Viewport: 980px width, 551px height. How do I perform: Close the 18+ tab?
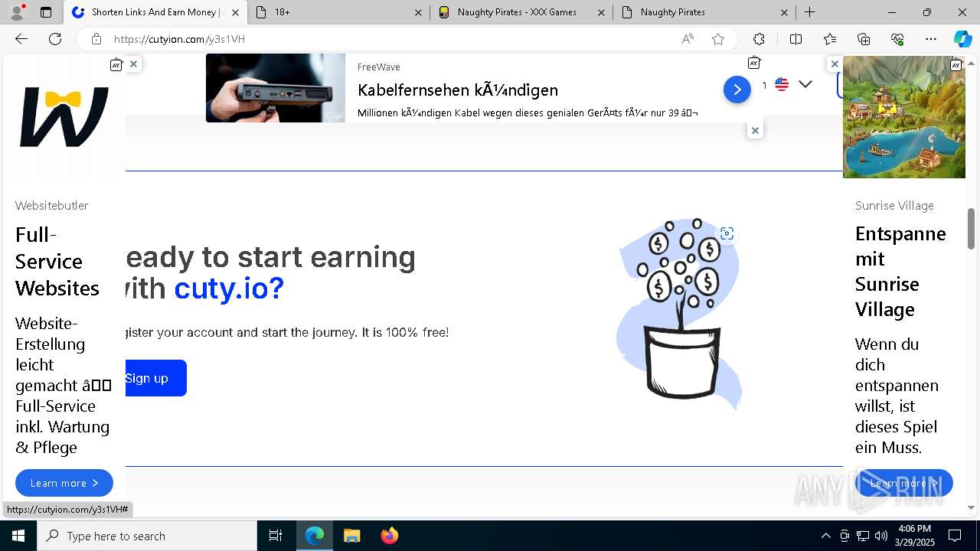tap(418, 12)
